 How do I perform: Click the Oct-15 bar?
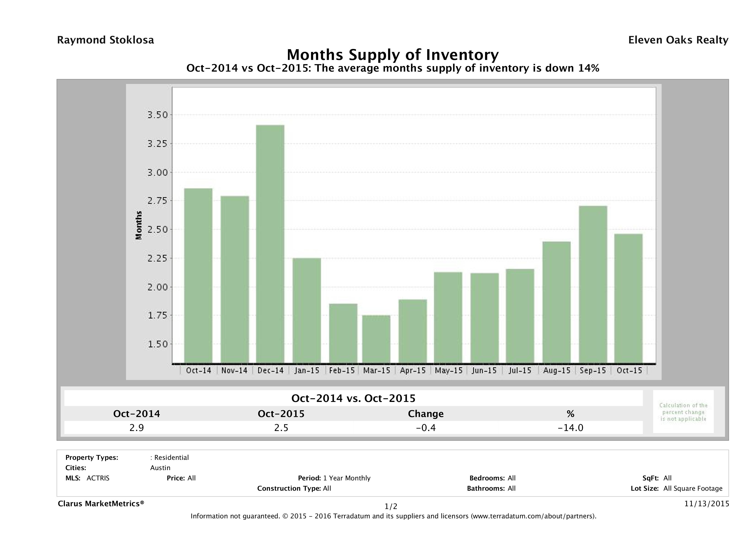[628, 298]
